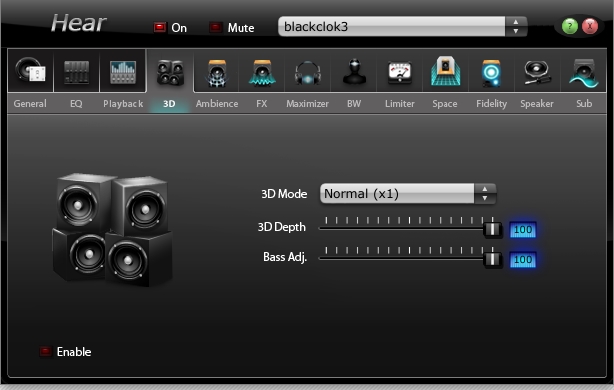Viewport: 614px width, 390px height.
Task: Select the Limiter meter icon
Action: point(399,73)
